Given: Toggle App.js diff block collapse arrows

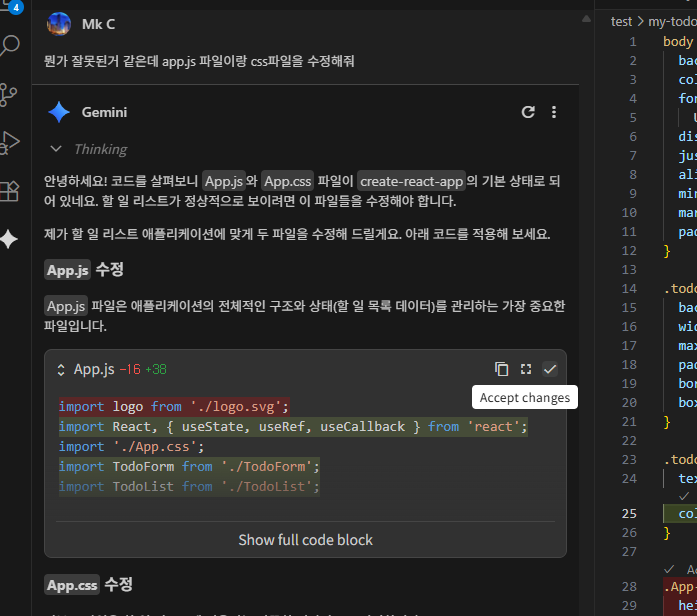Looking at the screenshot, I should click(61, 370).
